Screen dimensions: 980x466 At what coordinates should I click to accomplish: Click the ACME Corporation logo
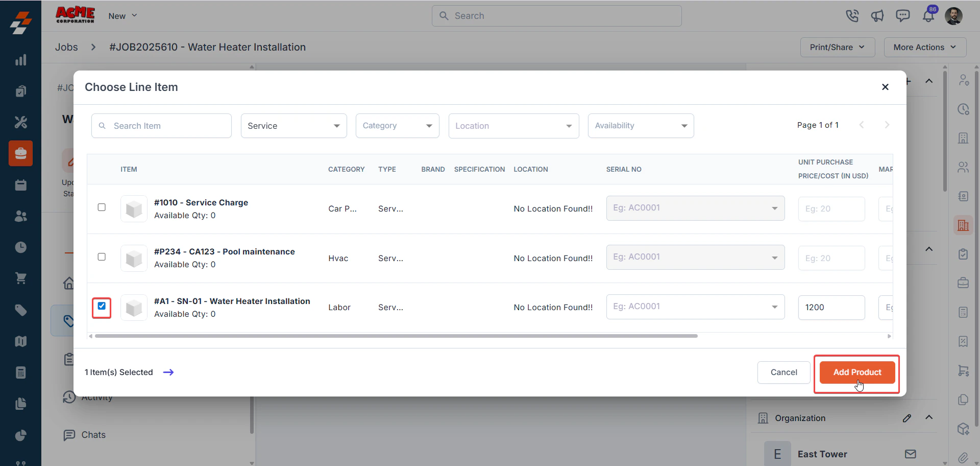click(75, 15)
